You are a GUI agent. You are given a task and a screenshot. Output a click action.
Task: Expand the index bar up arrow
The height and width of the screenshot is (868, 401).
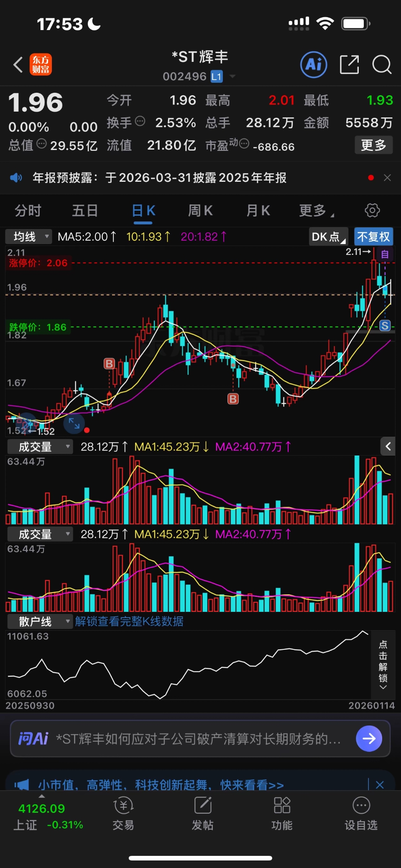click(x=42, y=796)
